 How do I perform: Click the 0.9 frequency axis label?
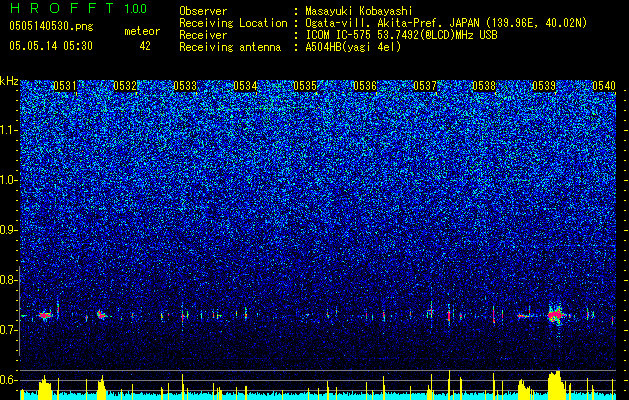click(x=8, y=230)
